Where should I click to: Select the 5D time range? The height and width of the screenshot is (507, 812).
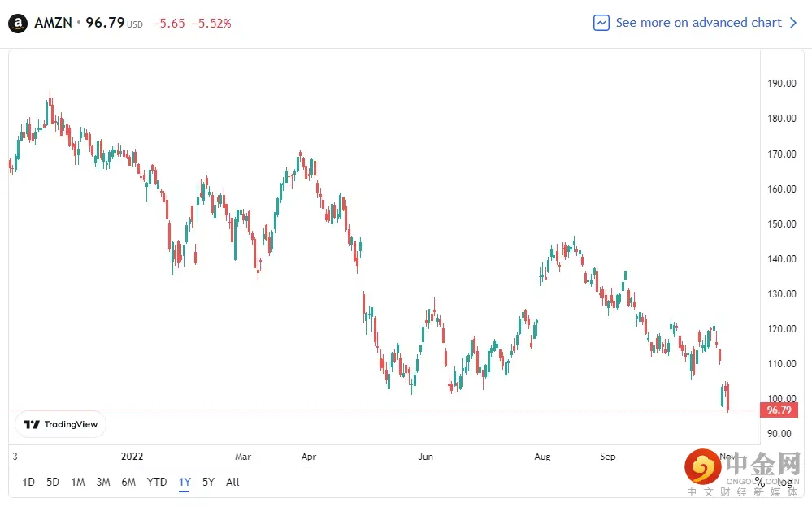coord(53,482)
